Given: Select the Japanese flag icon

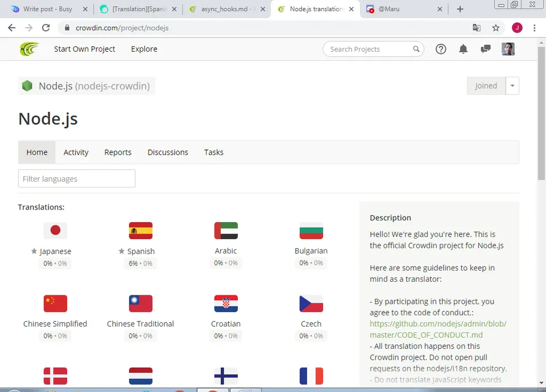Looking at the screenshot, I should (x=55, y=230).
